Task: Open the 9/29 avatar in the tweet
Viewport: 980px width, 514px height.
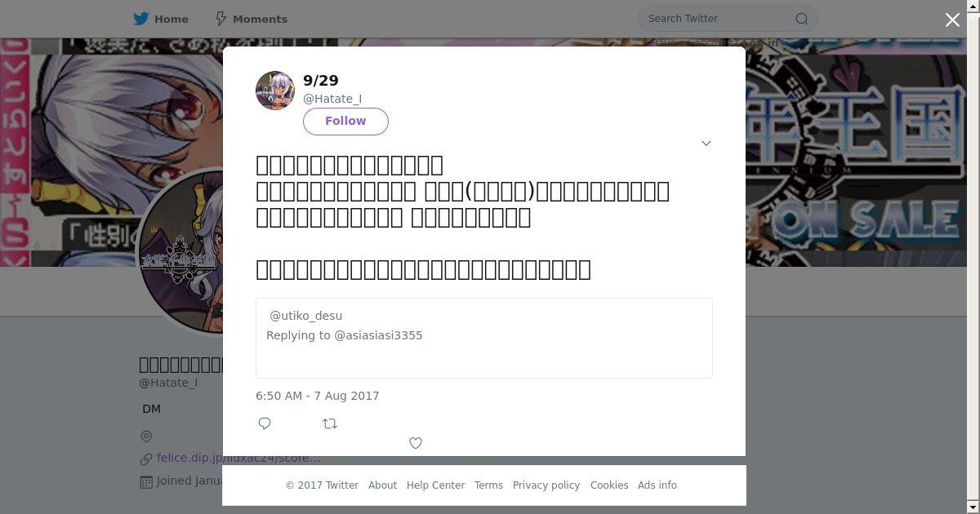Action: pyautogui.click(x=275, y=91)
